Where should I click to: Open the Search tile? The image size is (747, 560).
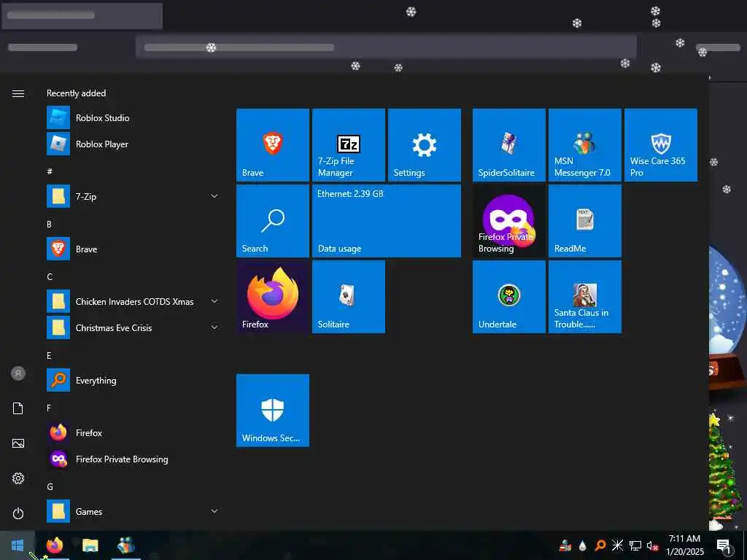(273, 221)
